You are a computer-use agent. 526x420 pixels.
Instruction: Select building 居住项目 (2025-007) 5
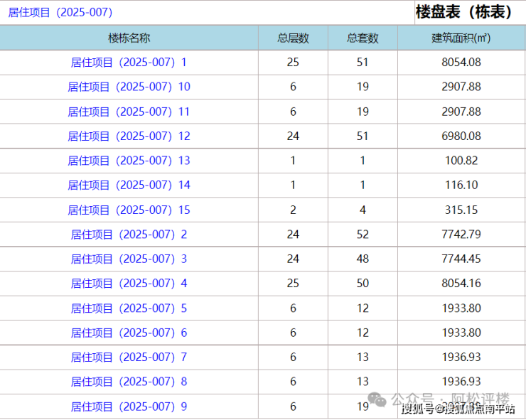pyautogui.click(x=129, y=308)
